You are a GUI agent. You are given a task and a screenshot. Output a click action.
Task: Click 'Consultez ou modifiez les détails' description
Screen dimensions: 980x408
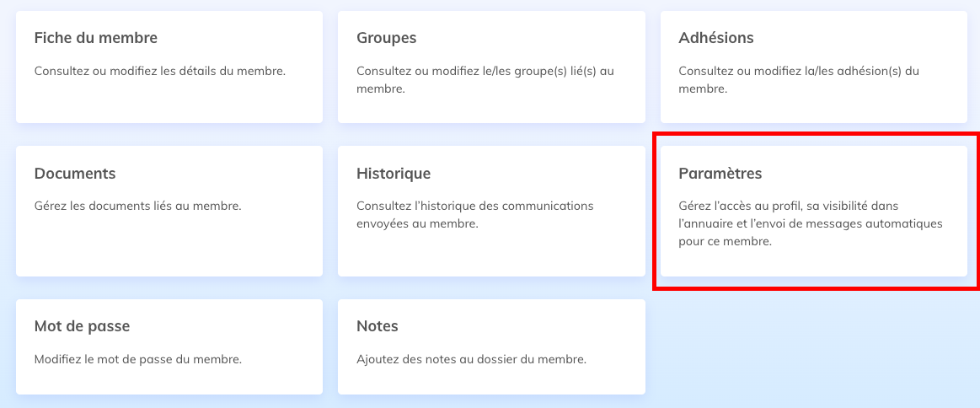coord(160,71)
